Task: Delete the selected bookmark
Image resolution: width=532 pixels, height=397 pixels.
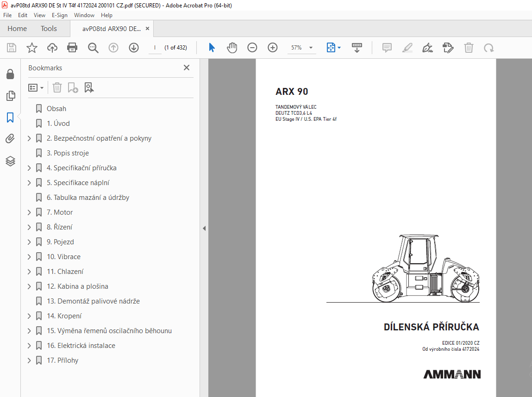Action: [57, 87]
